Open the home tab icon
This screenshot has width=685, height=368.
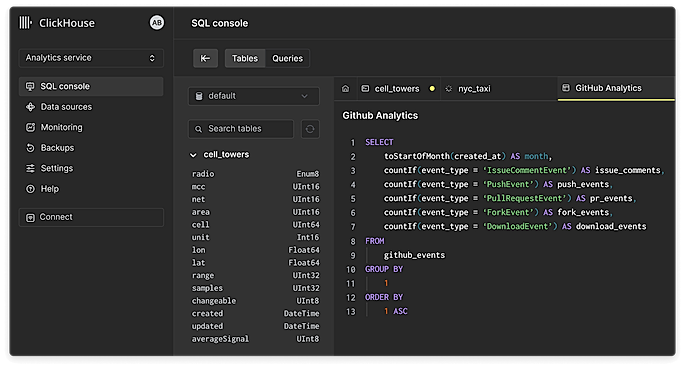(346, 88)
